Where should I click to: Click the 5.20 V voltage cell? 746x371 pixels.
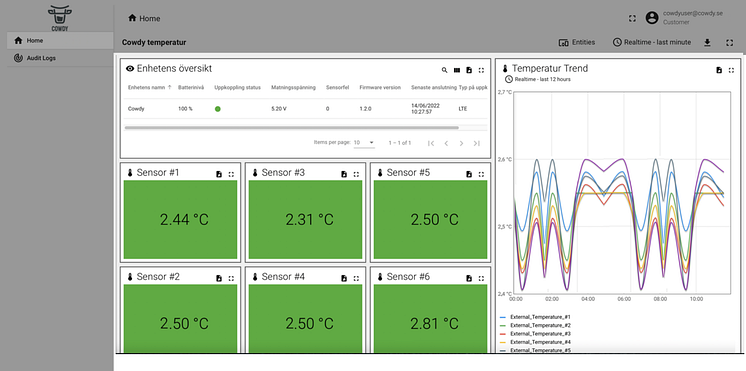278,109
